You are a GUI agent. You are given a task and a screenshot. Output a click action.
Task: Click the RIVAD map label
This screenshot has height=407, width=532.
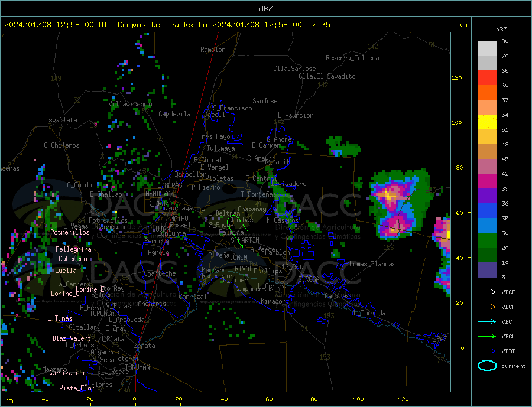244,269
